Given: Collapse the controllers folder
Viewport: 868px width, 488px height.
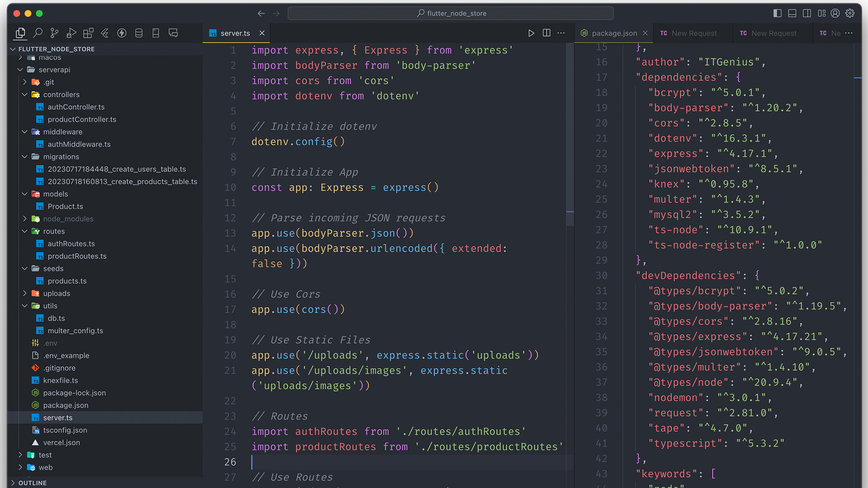Looking at the screenshot, I should coord(24,94).
